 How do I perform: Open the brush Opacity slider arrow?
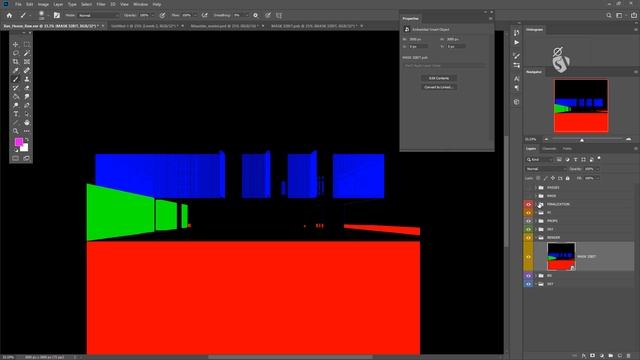(152, 15)
